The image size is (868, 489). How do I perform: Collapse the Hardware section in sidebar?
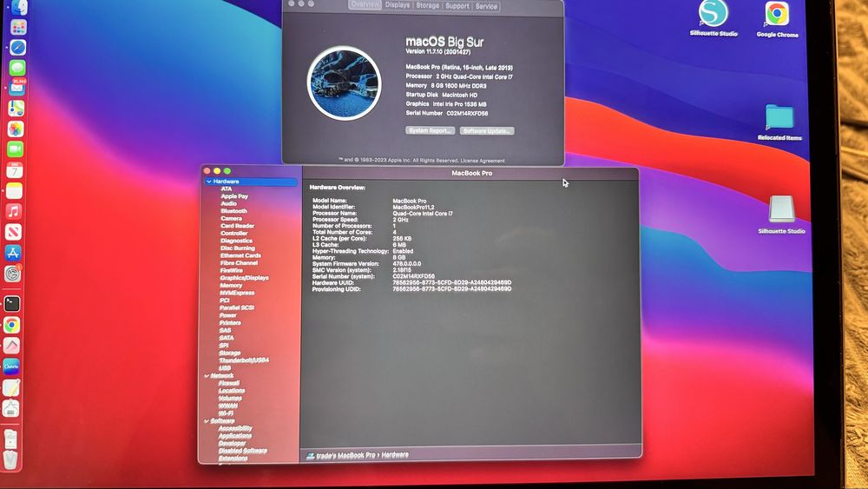pos(208,182)
